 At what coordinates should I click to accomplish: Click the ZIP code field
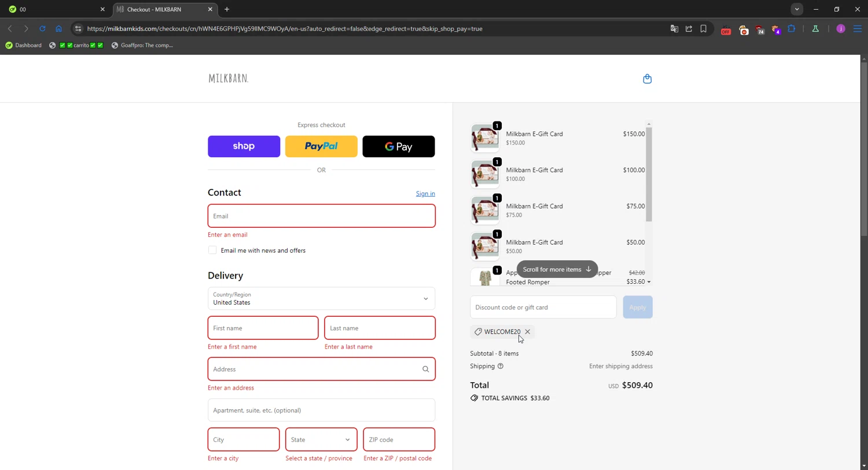tap(399, 439)
